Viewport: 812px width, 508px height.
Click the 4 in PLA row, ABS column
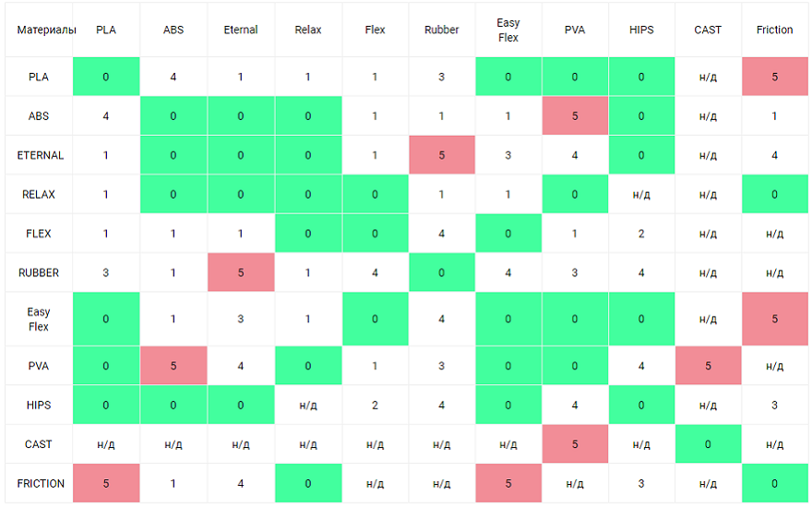[173, 77]
